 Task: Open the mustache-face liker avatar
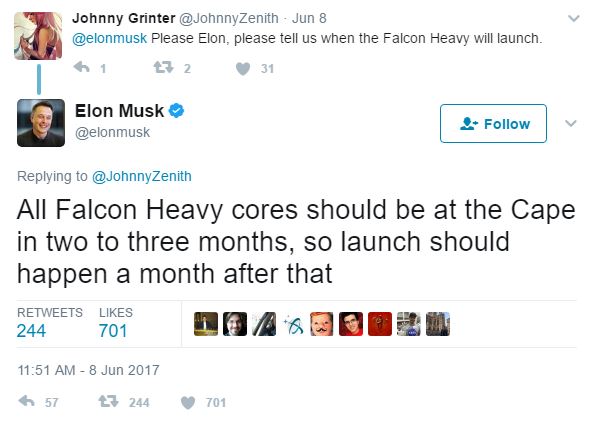point(321,324)
